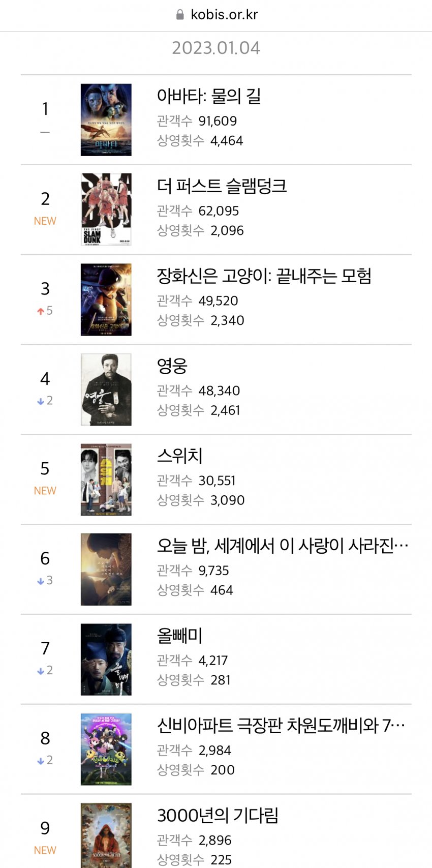Tap the 스위치 movie title

(179, 456)
